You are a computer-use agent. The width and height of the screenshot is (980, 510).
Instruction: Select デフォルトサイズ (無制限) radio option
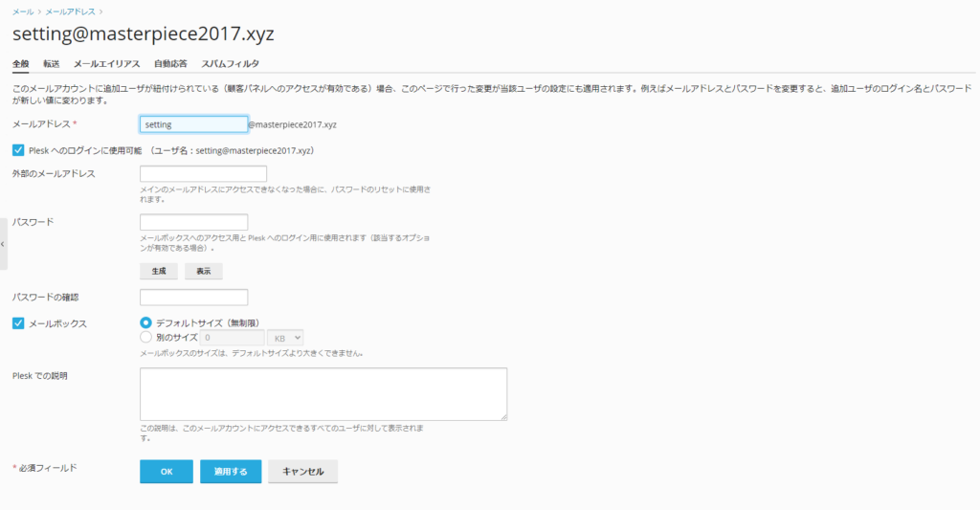tap(146, 323)
